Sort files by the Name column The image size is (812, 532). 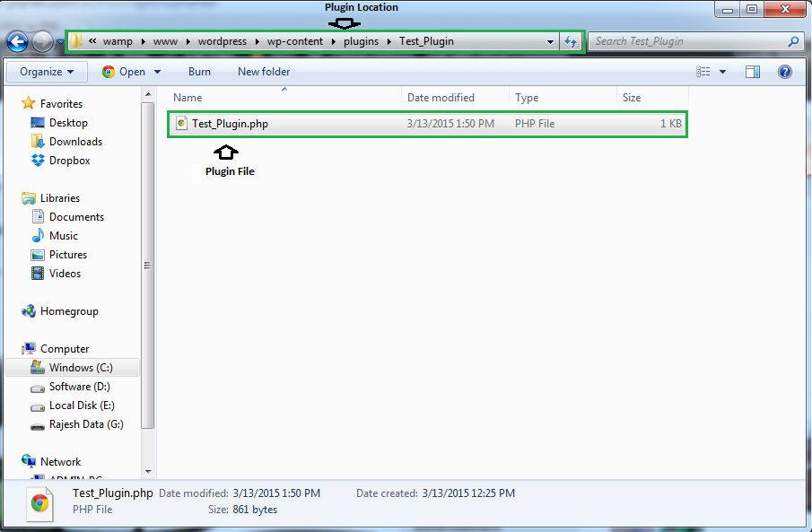188,98
